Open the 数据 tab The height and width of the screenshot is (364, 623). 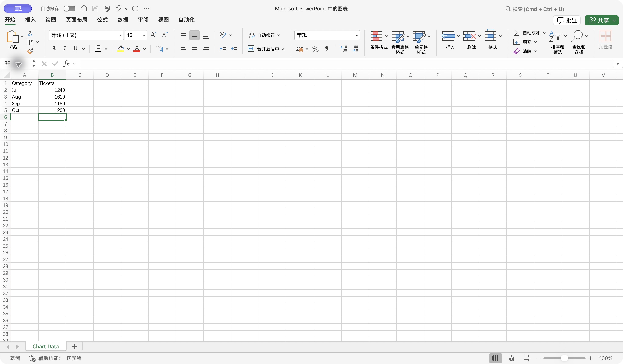coord(123,19)
